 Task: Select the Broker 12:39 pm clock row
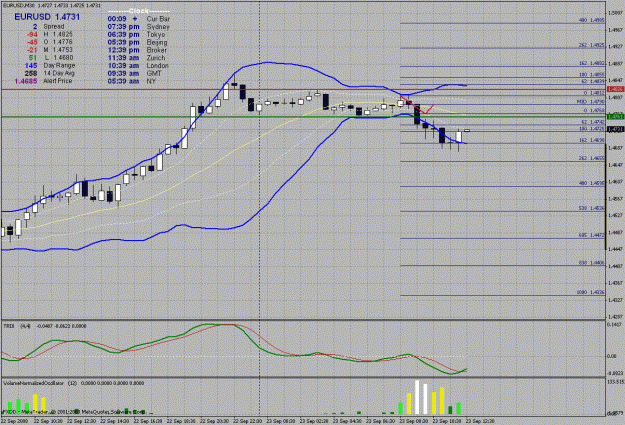click(137, 50)
